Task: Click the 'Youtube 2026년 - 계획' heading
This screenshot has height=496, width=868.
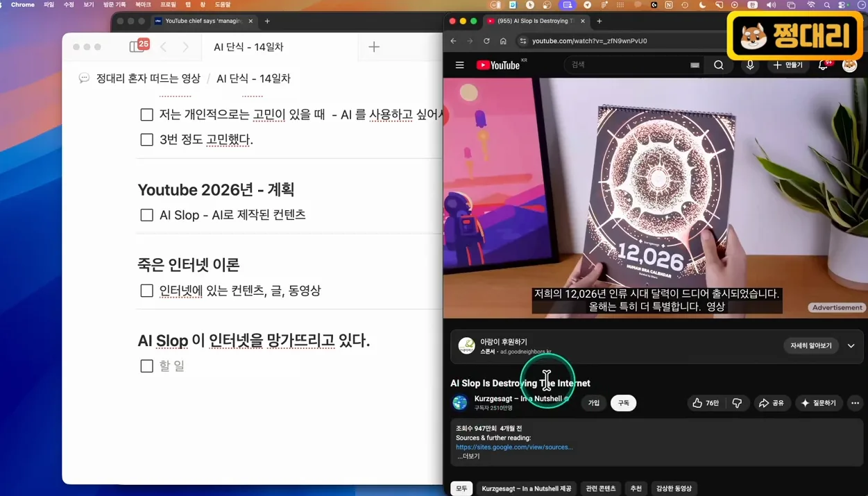Action: click(x=216, y=189)
